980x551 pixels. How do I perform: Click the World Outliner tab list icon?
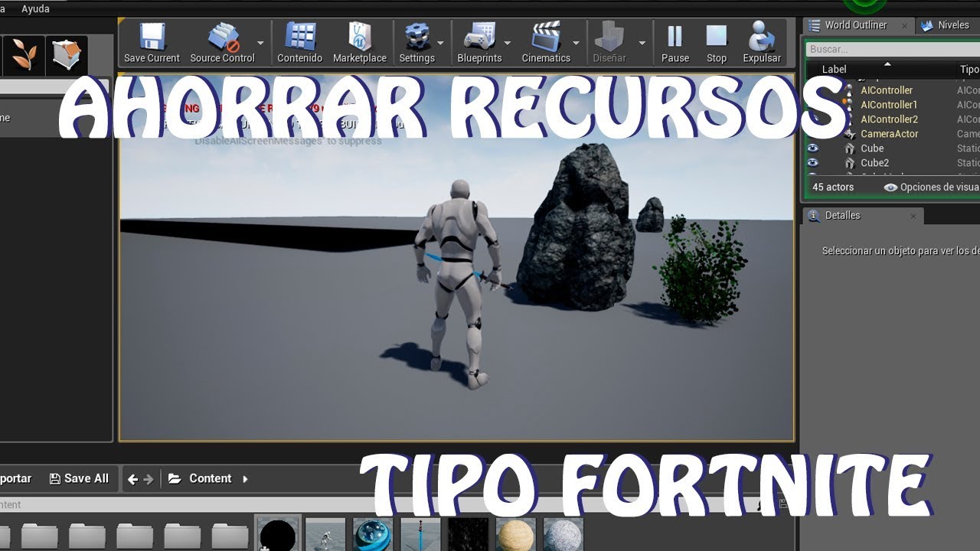[815, 25]
